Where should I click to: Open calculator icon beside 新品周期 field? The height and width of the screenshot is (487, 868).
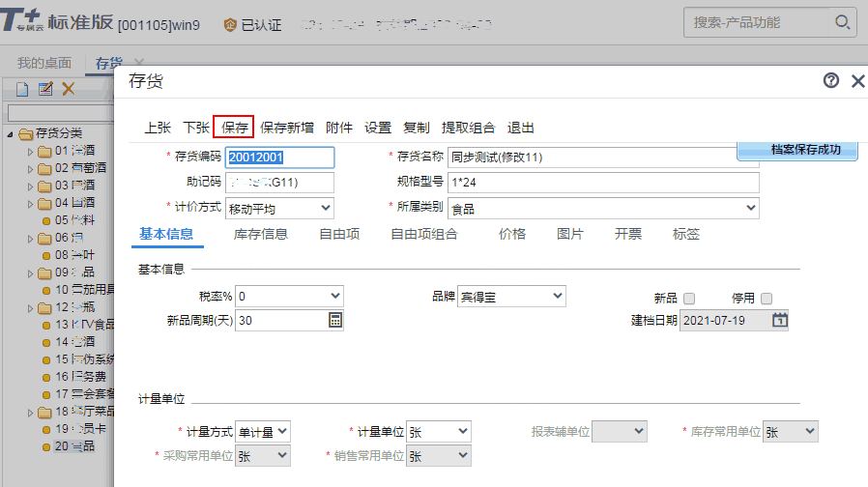[335, 320]
